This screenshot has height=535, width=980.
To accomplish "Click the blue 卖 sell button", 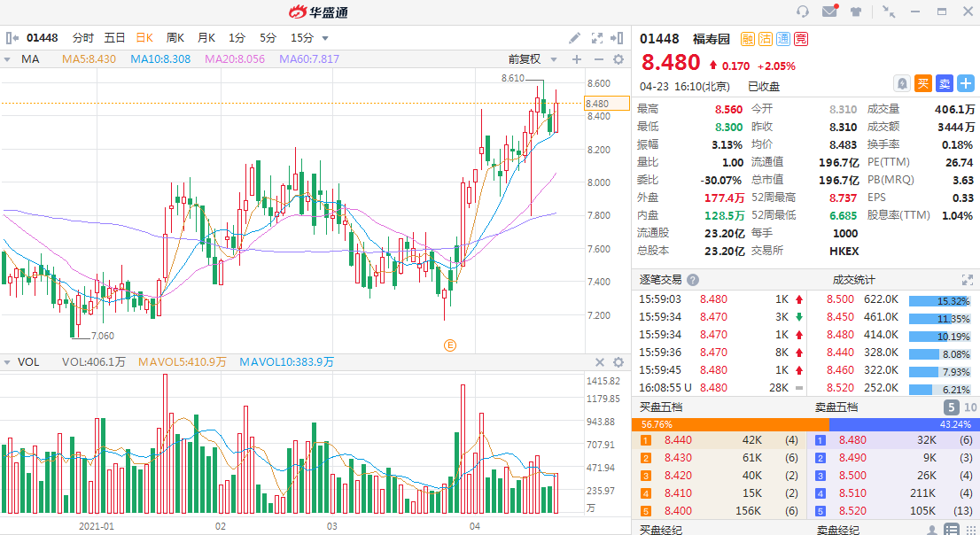I will [x=945, y=84].
